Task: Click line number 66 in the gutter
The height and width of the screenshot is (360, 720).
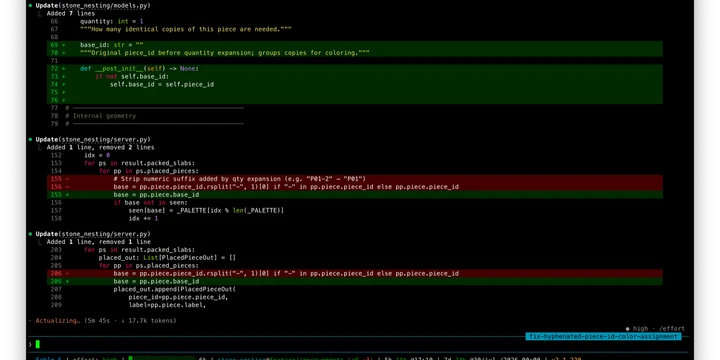Action: click(54, 22)
